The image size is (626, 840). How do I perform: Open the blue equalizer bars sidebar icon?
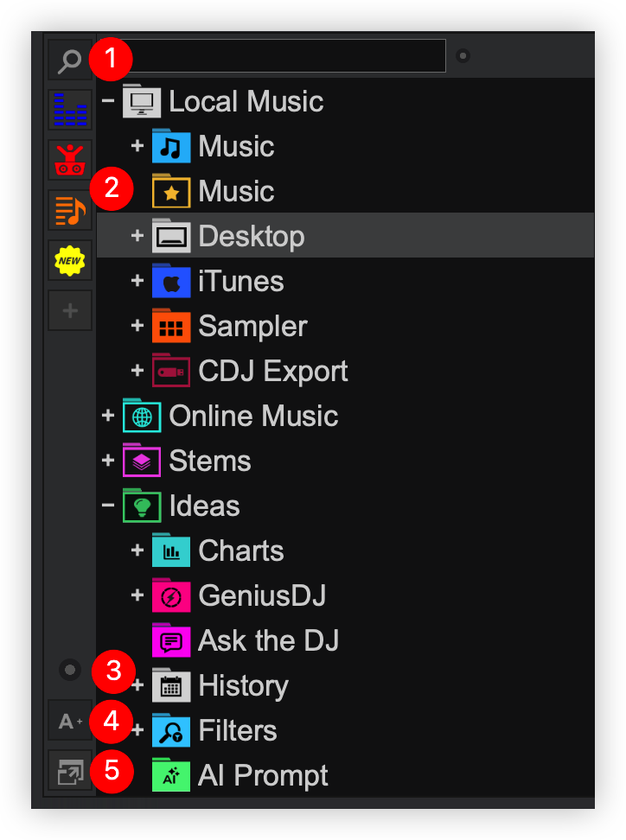[x=69, y=111]
